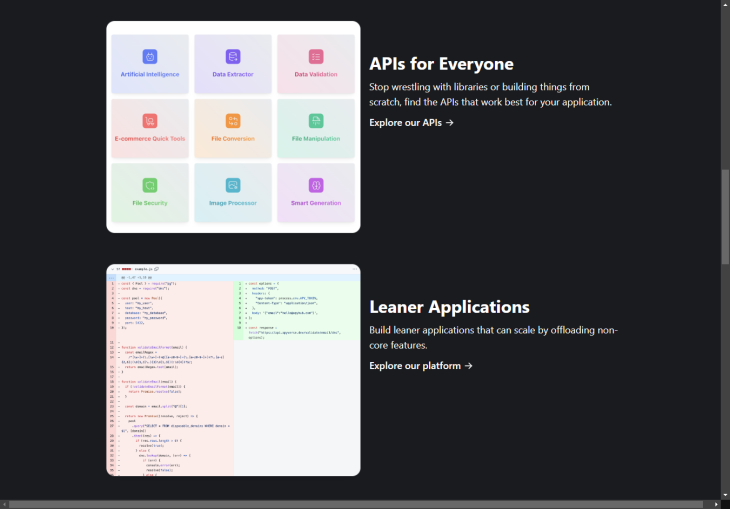Click the Leaner Applications heading
Viewport: 730px width, 509px height.
pyautogui.click(x=449, y=307)
